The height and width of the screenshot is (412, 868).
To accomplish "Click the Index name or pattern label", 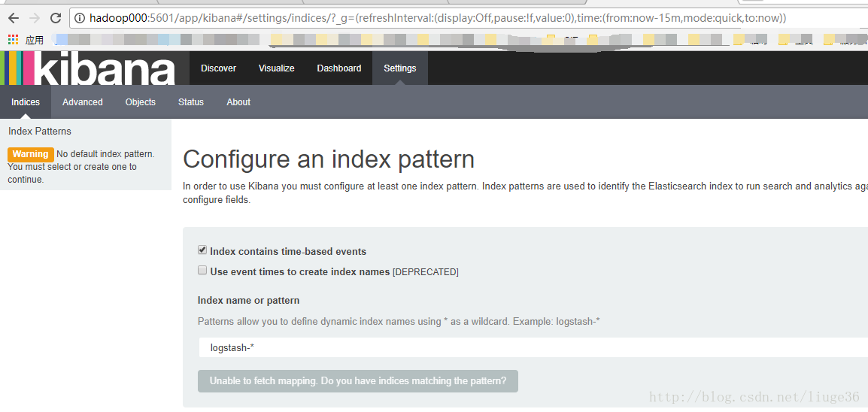I will (248, 300).
